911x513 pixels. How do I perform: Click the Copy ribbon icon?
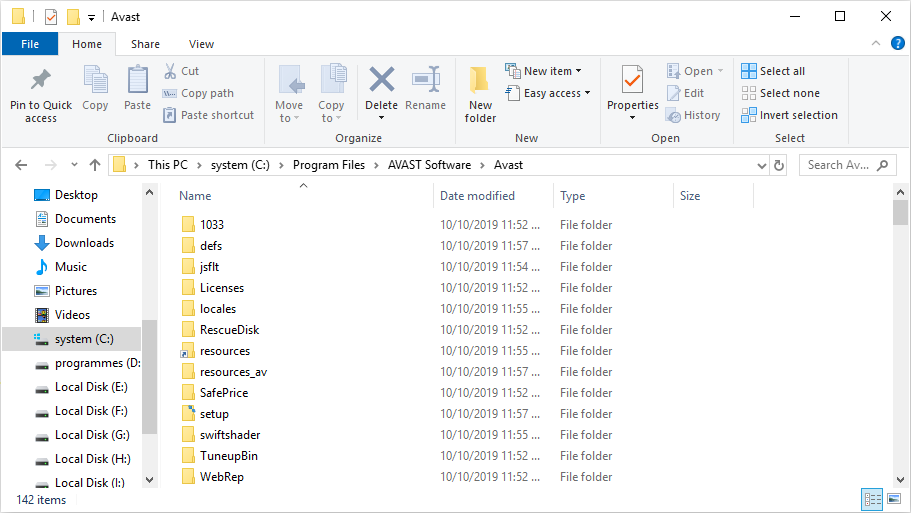(95, 80)
